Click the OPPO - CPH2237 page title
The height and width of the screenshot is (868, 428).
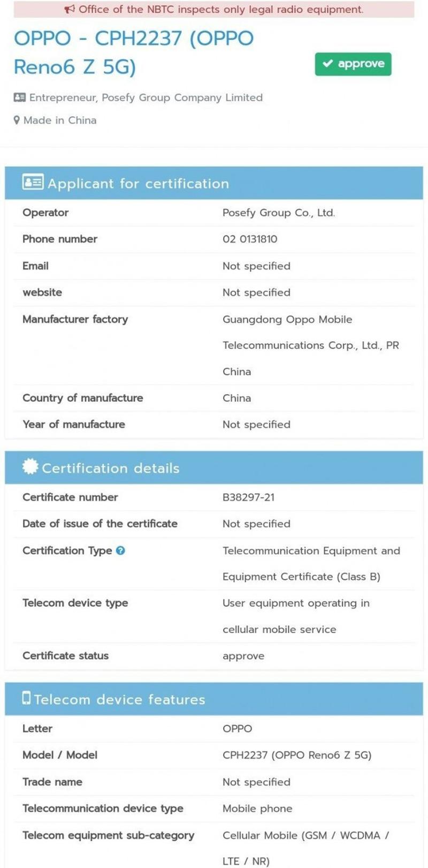point(134,52)
